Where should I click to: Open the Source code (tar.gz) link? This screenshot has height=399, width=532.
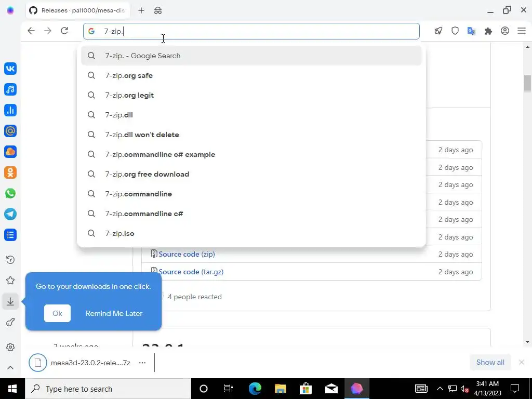point(191,272)
